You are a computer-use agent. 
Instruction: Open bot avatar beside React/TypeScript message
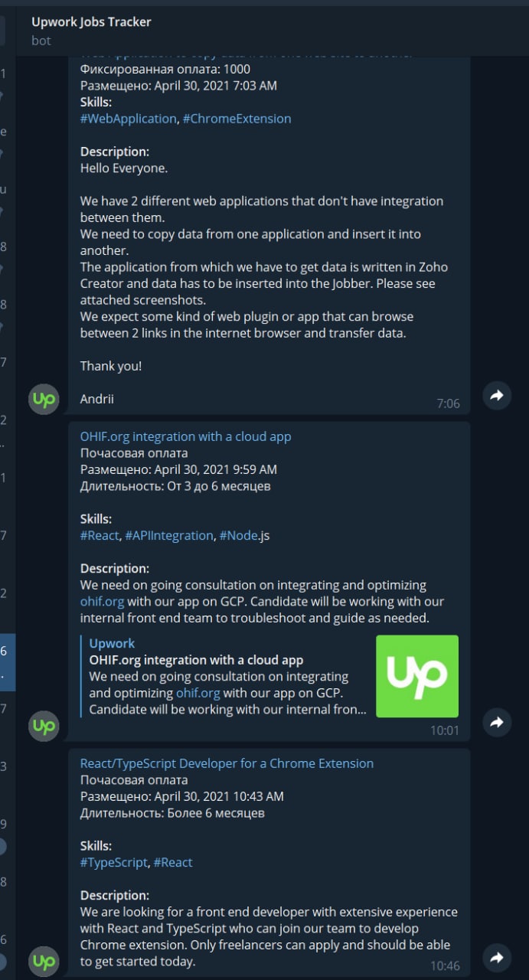(44, 961)
